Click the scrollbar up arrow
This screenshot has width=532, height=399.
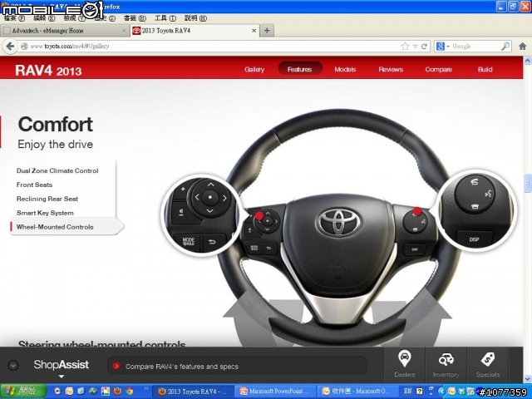[528, 61]
